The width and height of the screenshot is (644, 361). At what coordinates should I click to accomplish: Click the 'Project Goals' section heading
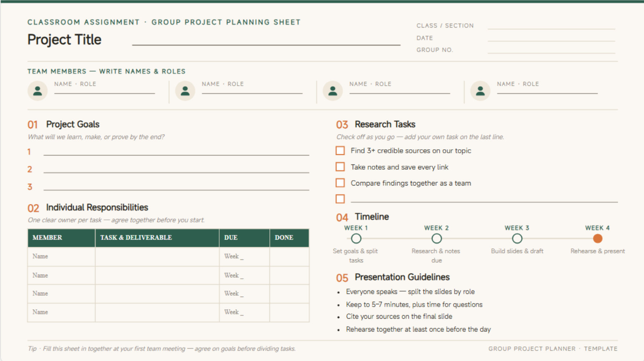click(x=73, y=124)
